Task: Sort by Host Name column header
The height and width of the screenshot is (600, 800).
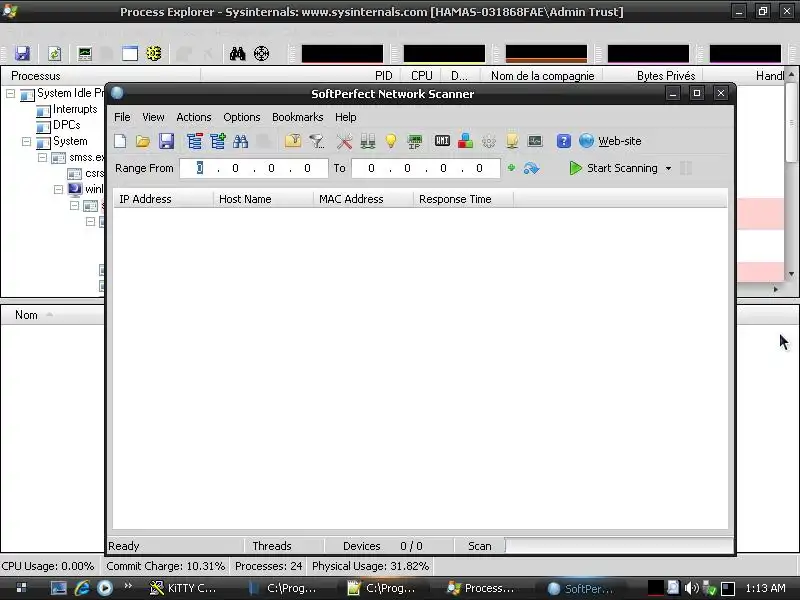Action: click(x=263, y=199)
